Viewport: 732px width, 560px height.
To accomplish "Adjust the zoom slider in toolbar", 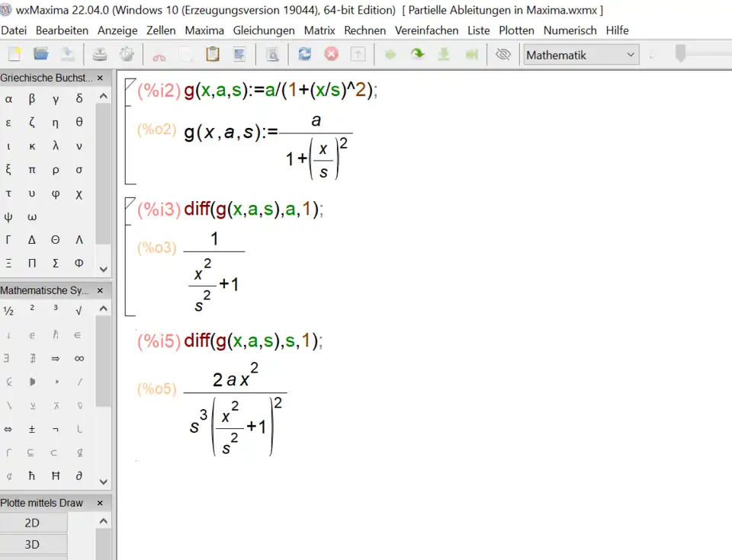I will coord(681,54).
